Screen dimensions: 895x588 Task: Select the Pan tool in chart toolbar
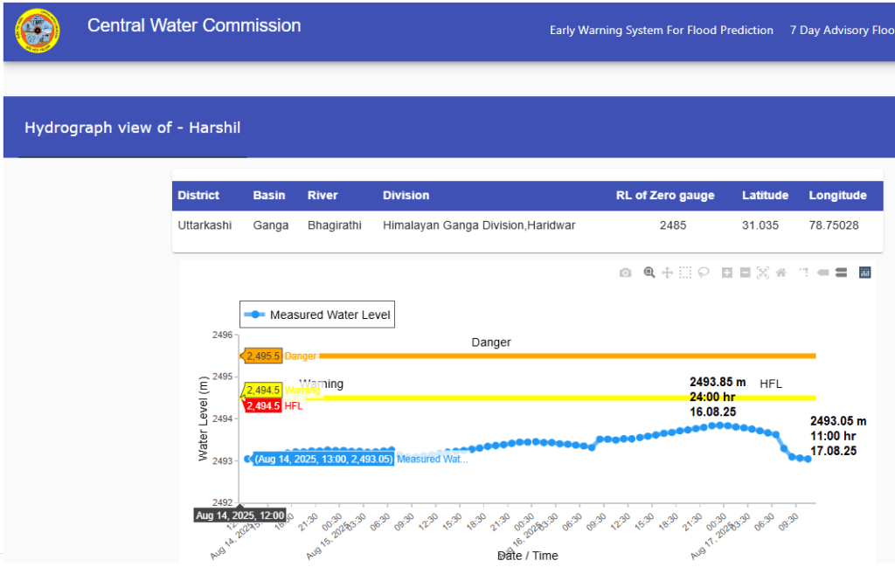coord(667,273)
